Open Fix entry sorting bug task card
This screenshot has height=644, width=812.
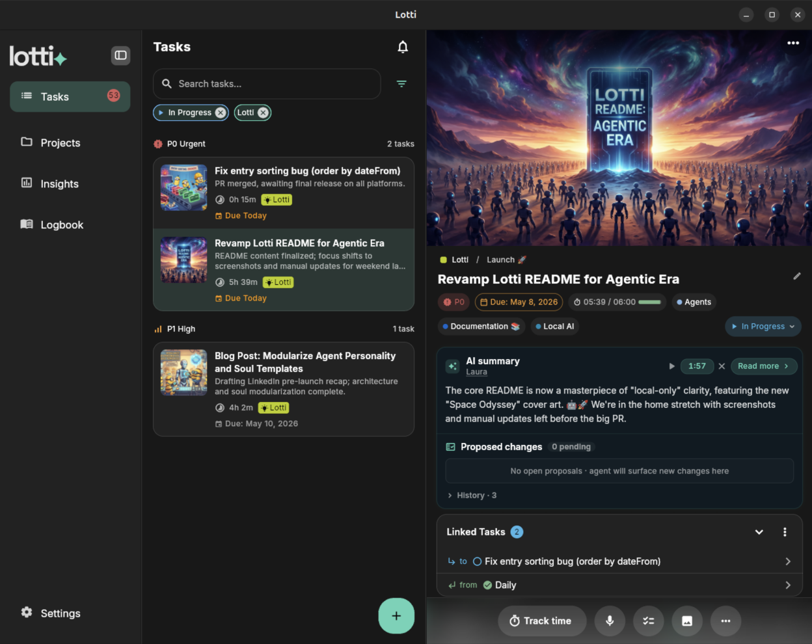(x=284, y=193)
